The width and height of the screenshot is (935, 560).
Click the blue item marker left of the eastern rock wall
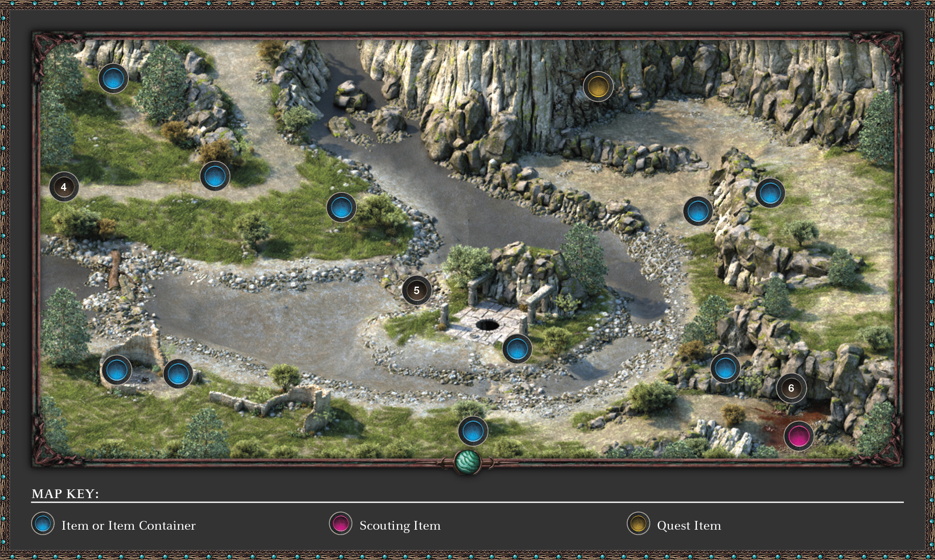point(698,211)
